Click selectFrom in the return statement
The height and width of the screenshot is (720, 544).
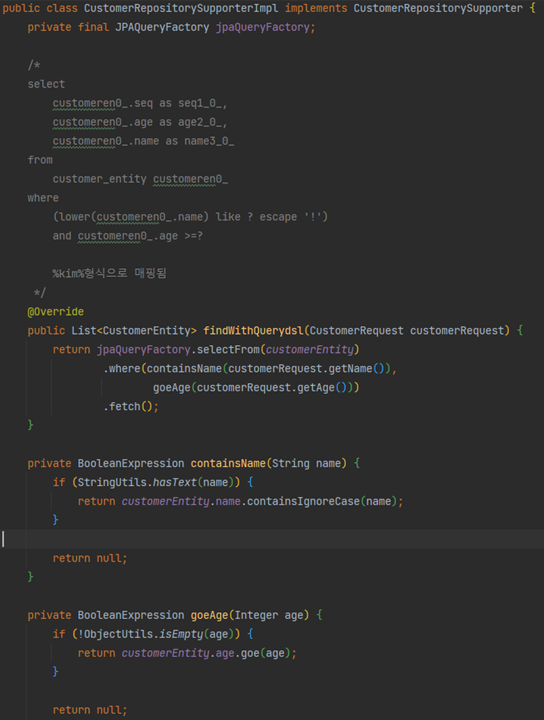click(x=228, y=349)
